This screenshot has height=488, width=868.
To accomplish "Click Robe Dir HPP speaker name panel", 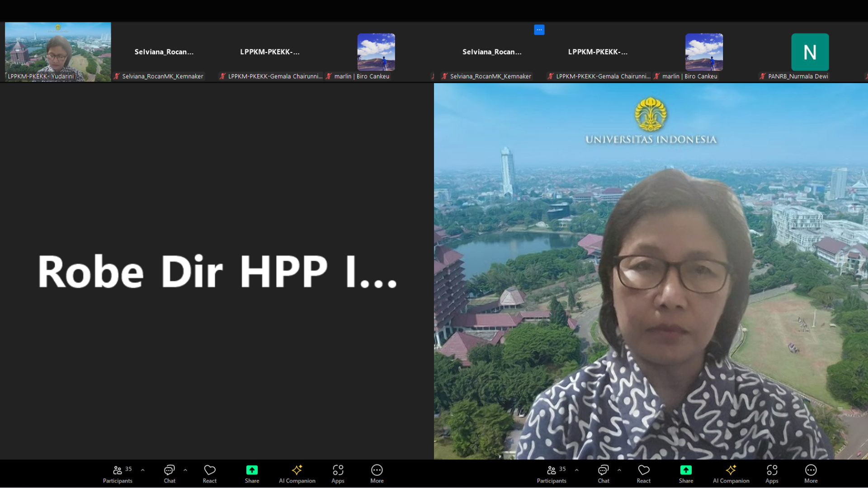I will point(217,271).
